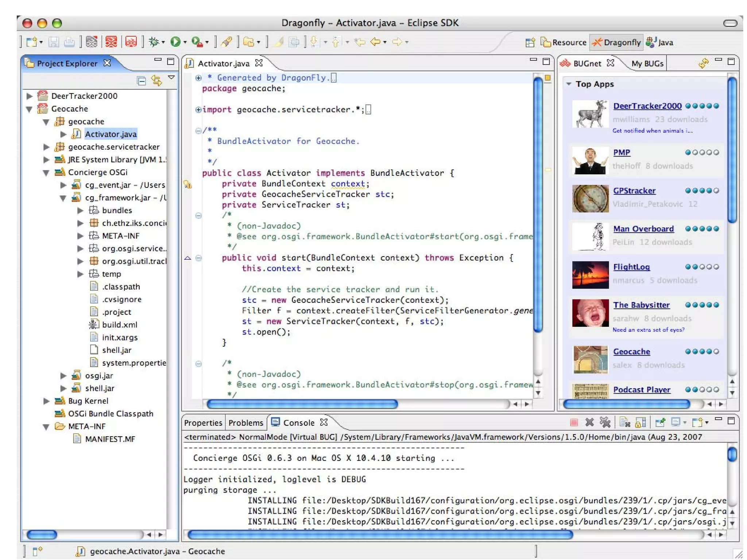This screenshot has width=747, height=560.
Task: Expand the Bug Kernel node
Action: pos(46,401)
